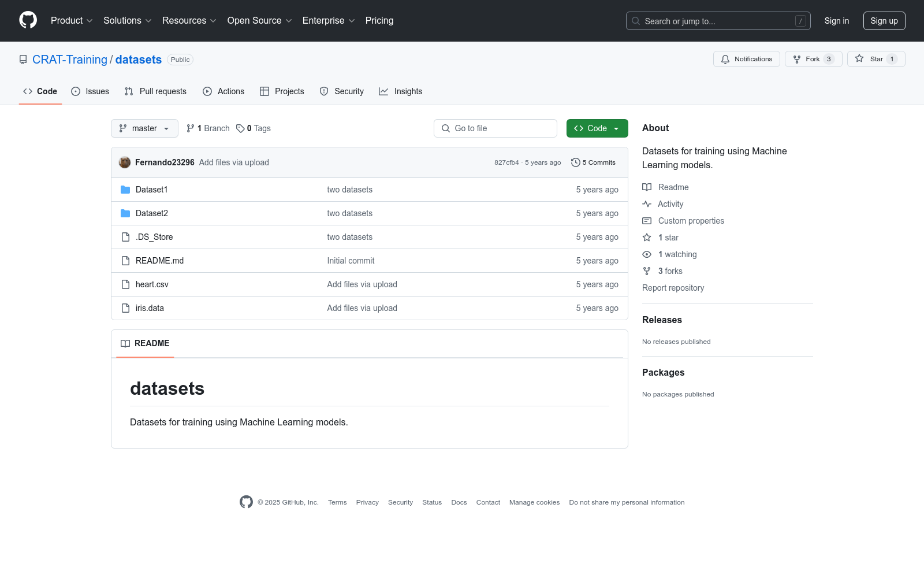Click the GitHub logo in the header

(x=28, y=20)
